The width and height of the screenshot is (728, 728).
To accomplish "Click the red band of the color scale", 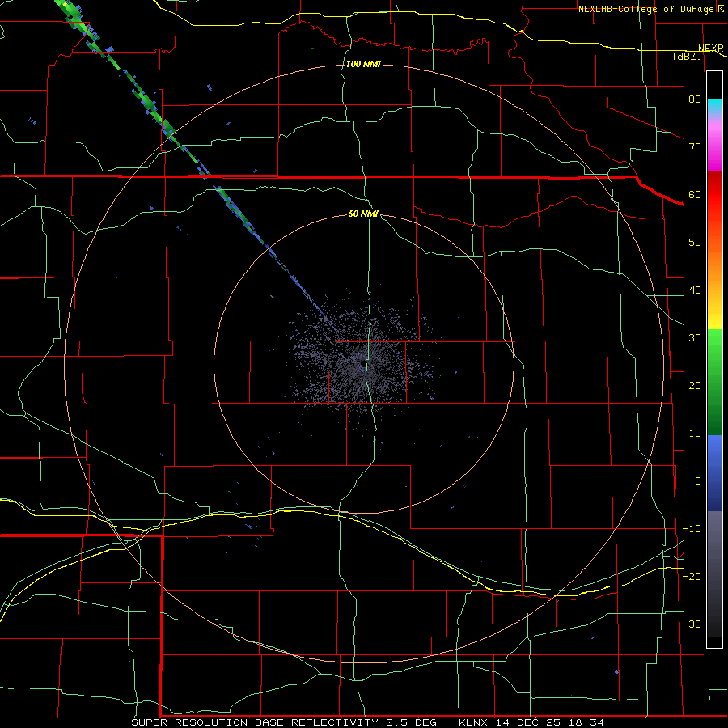I will click(x=714, y=195).
